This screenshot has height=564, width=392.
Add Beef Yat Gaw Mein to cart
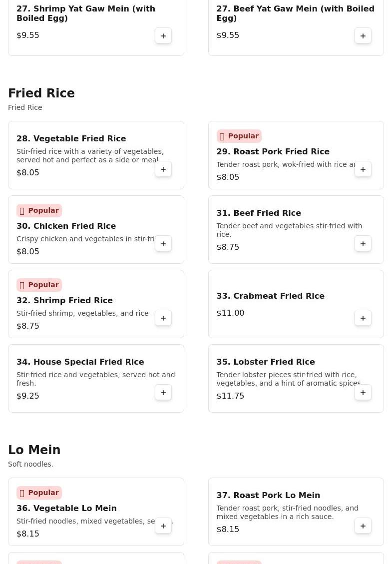363,36
